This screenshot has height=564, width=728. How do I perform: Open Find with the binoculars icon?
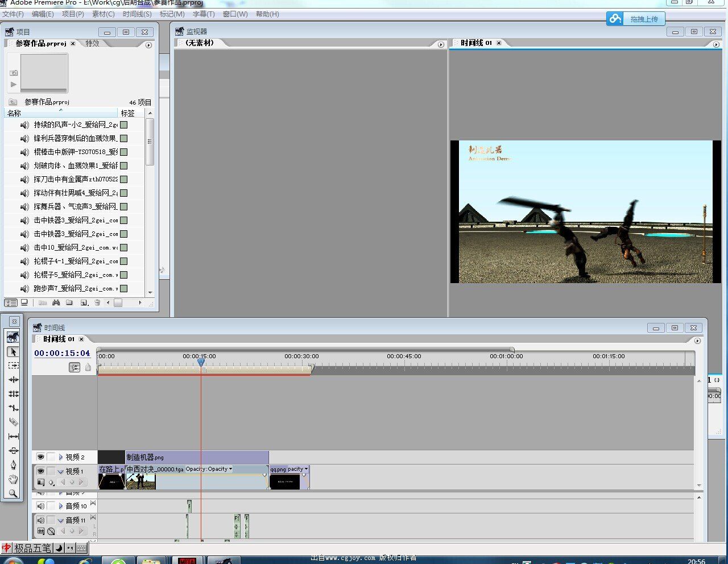[56, 302]
